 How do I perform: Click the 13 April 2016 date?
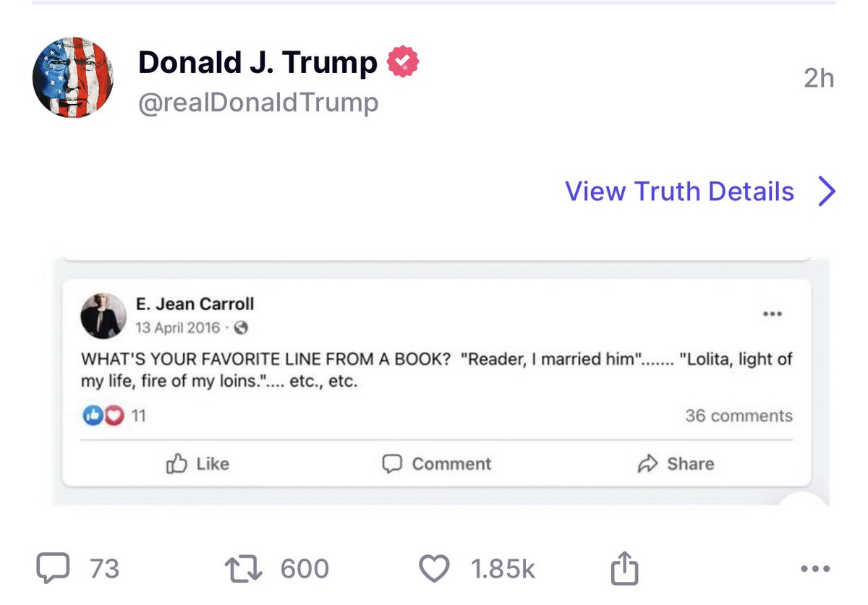177,327
